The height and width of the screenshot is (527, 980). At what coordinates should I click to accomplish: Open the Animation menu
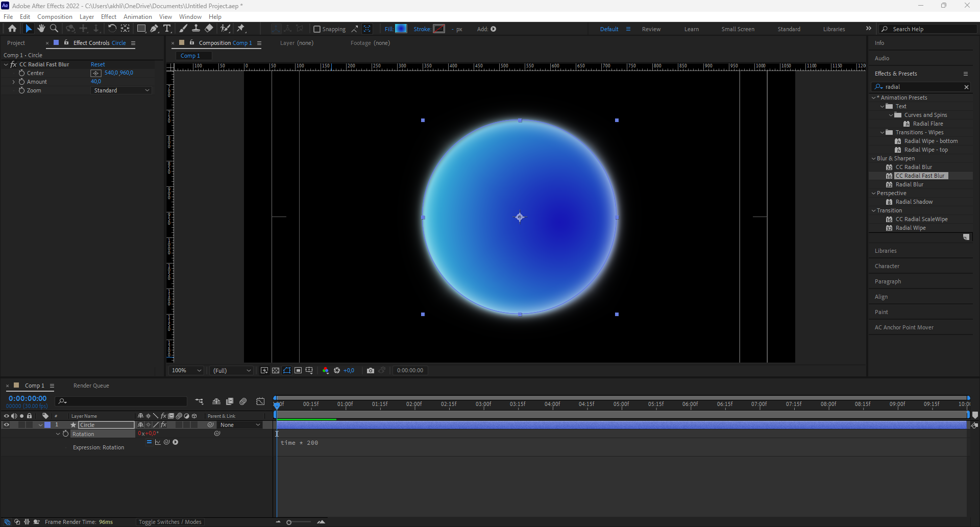[138, 17]
